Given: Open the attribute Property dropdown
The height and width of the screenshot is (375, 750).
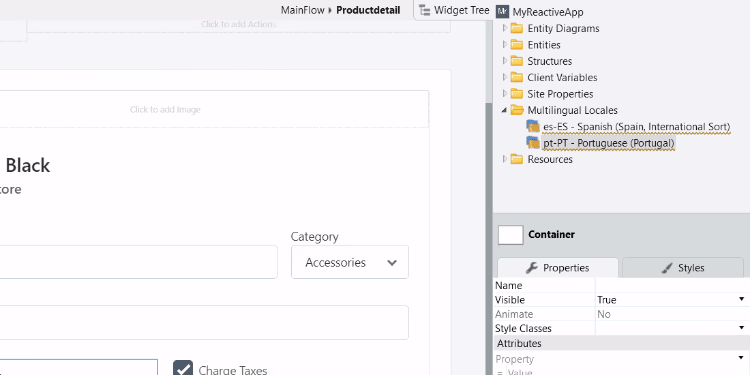Looking at the screenshot, I should (741, 358).
